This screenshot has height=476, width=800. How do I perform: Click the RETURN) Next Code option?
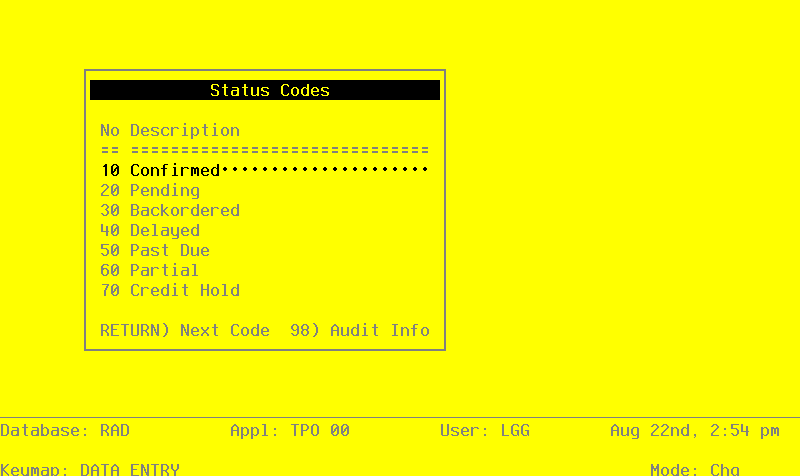coord(185,331)
